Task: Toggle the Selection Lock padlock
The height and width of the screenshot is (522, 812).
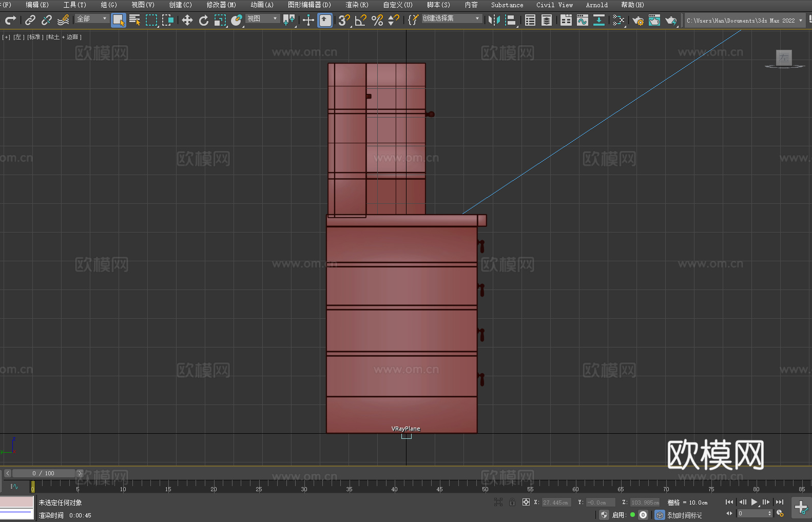Action: click(x=512, y=502)
